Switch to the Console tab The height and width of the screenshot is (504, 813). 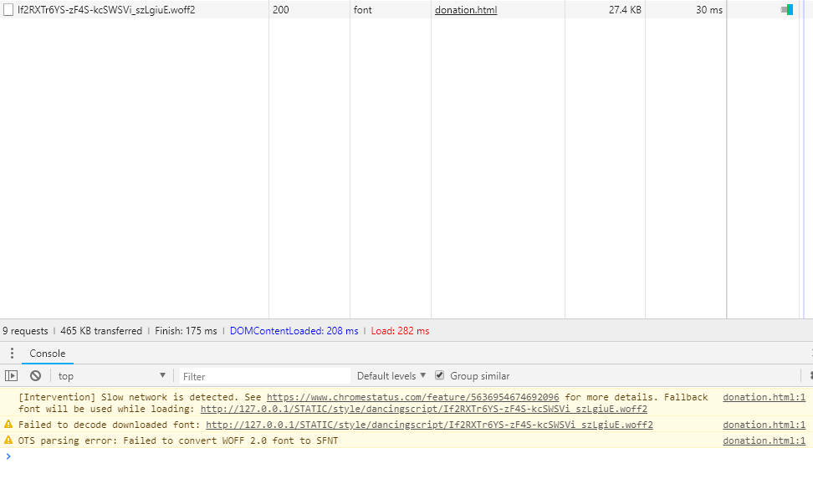point(48,354)
